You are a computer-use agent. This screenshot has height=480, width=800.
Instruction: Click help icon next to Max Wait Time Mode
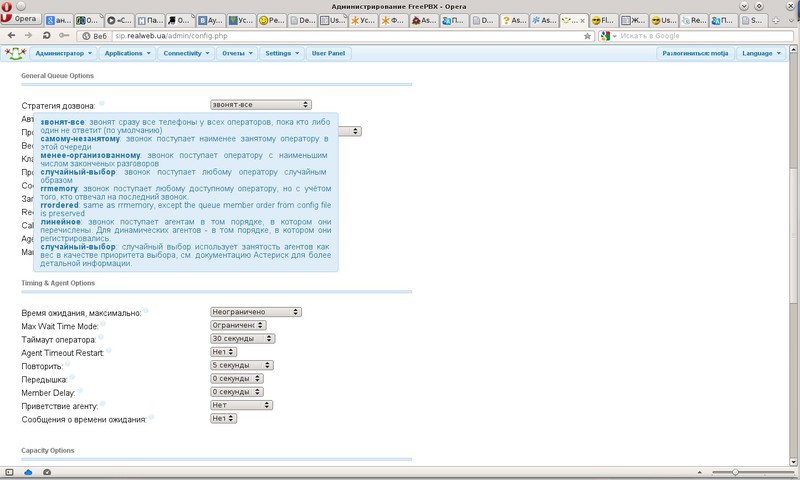(x=103, y=323)
